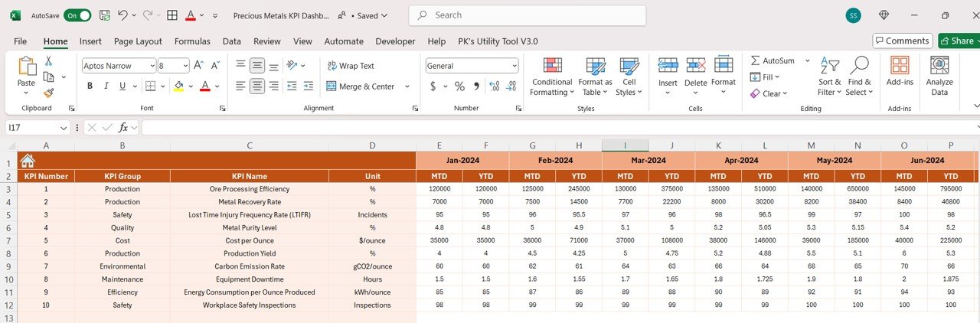Open the General number format dropdown

[x=514, y=66]
